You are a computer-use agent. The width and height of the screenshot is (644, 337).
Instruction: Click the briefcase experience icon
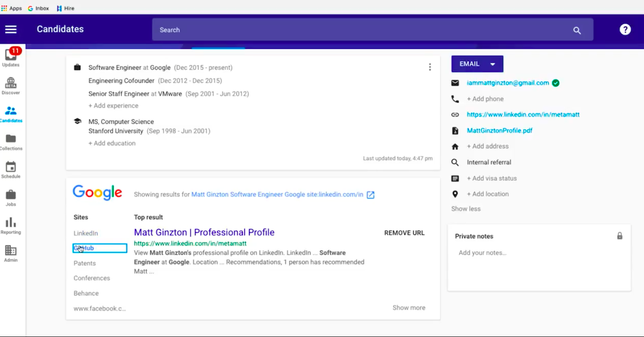click(77, 67)
